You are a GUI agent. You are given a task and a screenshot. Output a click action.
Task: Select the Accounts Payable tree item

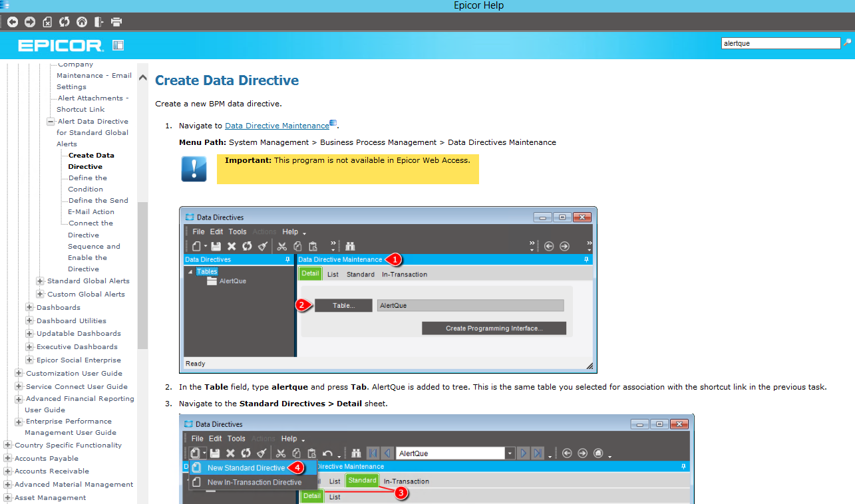click(47, 459)
